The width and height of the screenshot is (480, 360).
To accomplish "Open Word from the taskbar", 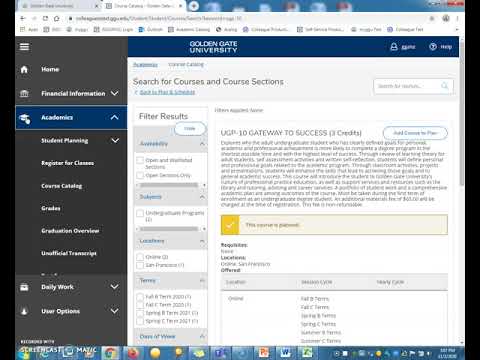I will pos(286,353).
